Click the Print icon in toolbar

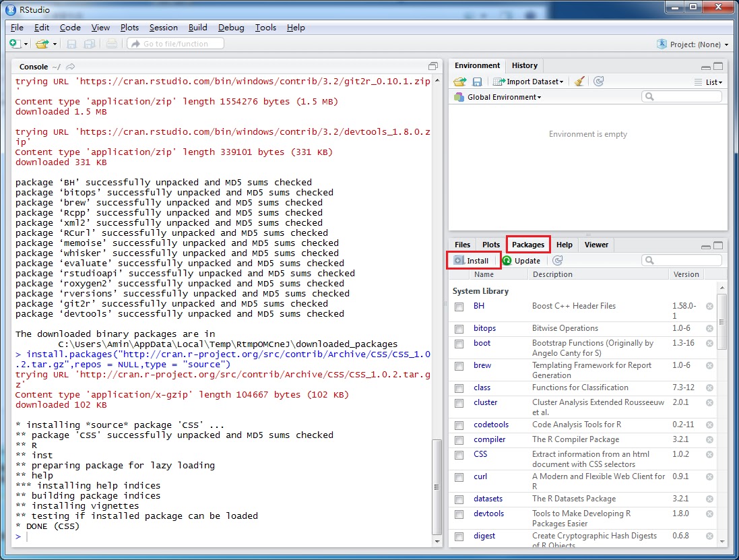click(x=112, y=44)
